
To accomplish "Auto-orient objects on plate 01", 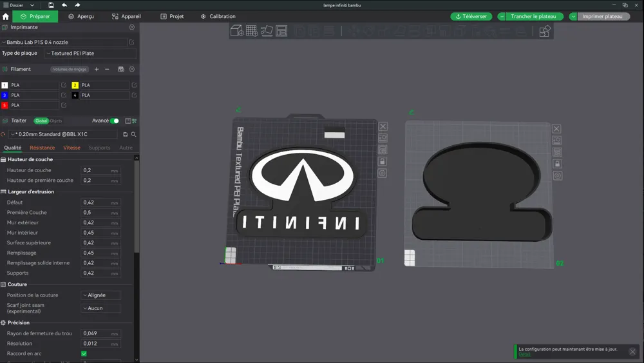I will click(x=383, y=138).
